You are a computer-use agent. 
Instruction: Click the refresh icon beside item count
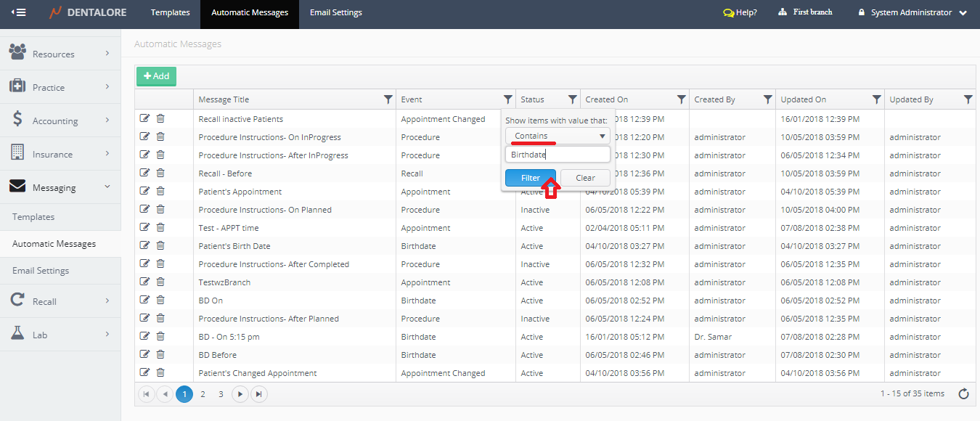tap(963, 394)
